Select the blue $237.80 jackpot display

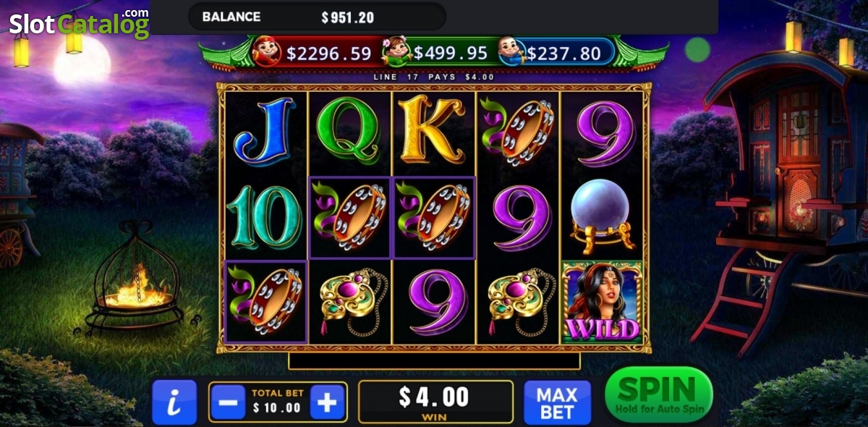(x=556, y=53)
